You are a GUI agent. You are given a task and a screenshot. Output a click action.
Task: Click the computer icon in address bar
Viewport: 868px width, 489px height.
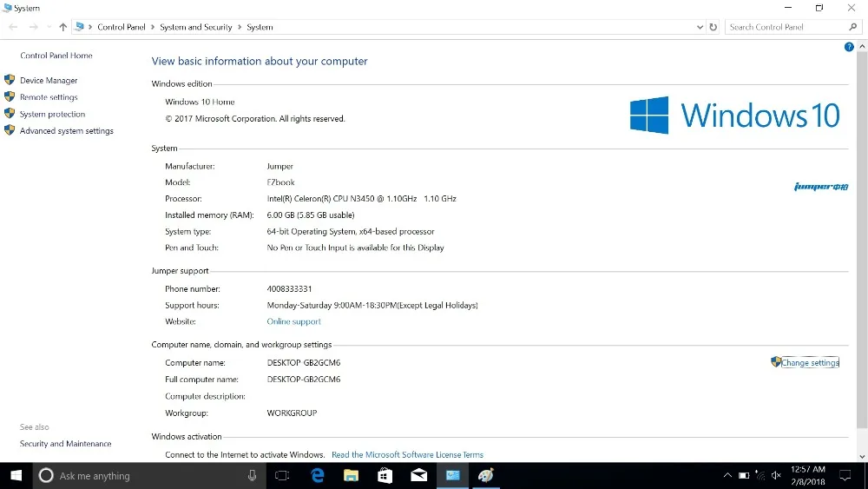[80, 27]
